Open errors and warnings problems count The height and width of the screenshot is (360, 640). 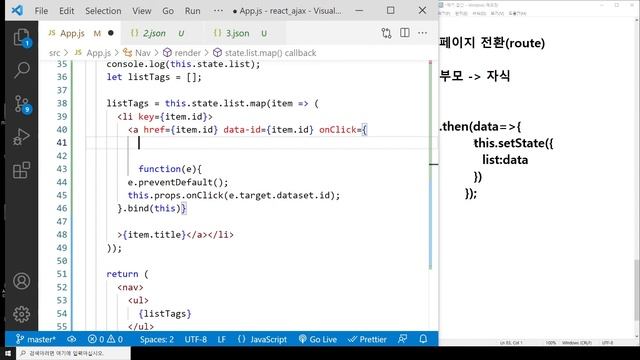click(x=105, y=339)
